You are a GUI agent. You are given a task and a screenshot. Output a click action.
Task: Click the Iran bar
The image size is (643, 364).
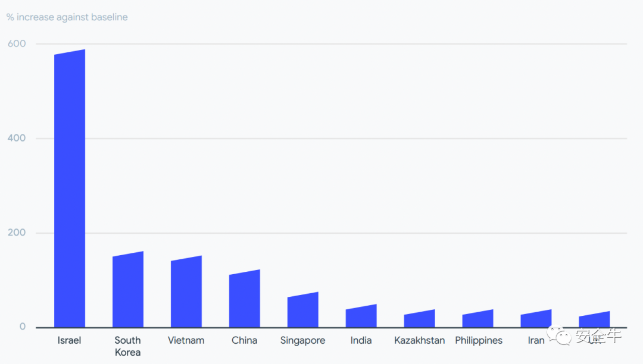(x=536, y=319)
